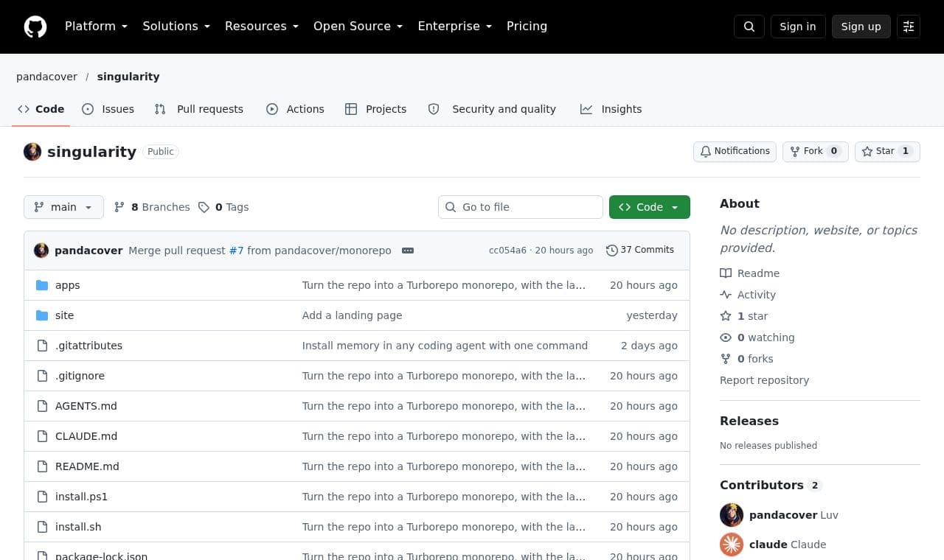Viewport: 944px width, 560px height.
Task: Go to the GitHub homepage logo
Action: tap(35, 27)
